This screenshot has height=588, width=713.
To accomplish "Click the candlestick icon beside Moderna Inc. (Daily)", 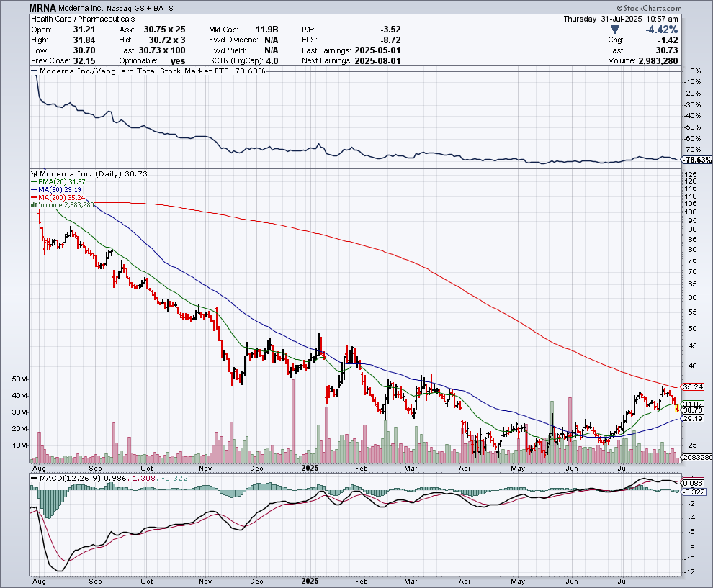I will (x=35, y=173).
